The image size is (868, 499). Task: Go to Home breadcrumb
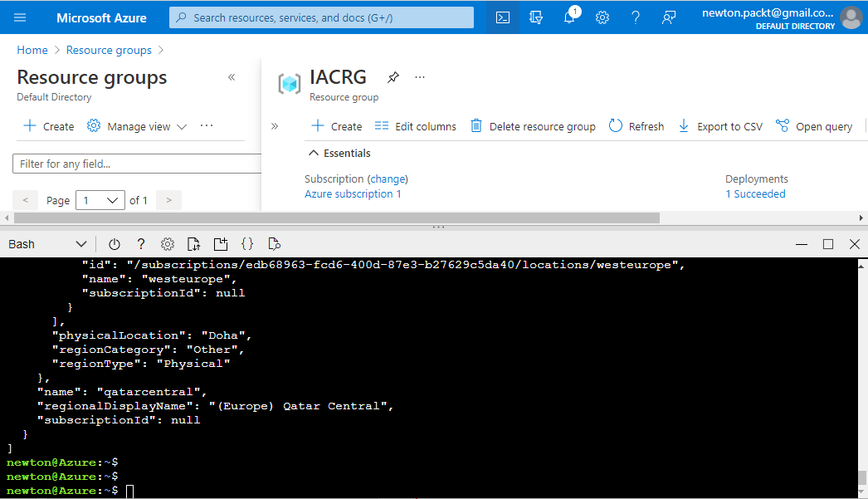pyautogui.click(x=32, y=50)
